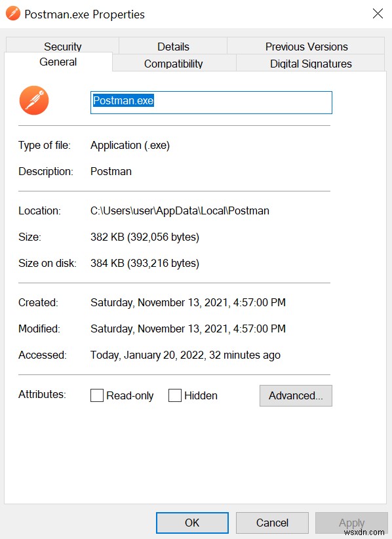Open the Advanced attributes dialog
This screenshot has height=539, width=392.
click(x=296, y=395)
